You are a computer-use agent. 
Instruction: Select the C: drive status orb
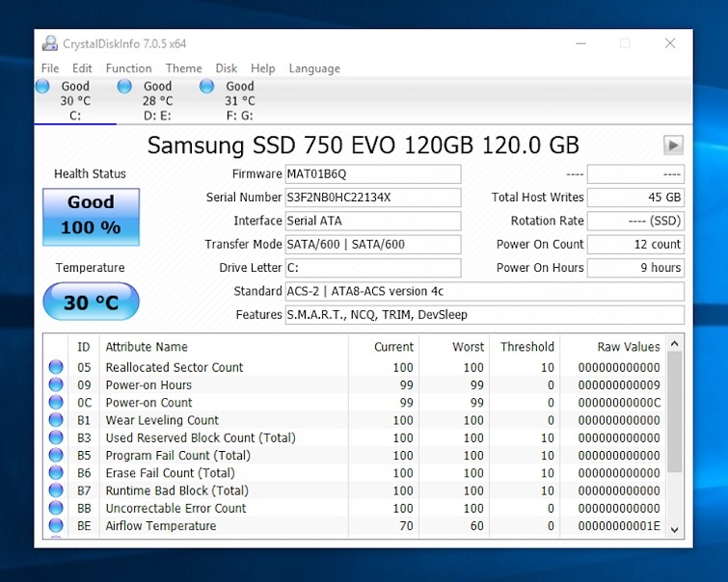[x=42, y=87]
